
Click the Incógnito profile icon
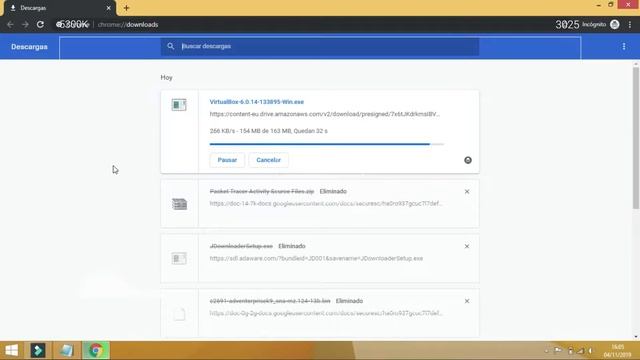[614, 24]
